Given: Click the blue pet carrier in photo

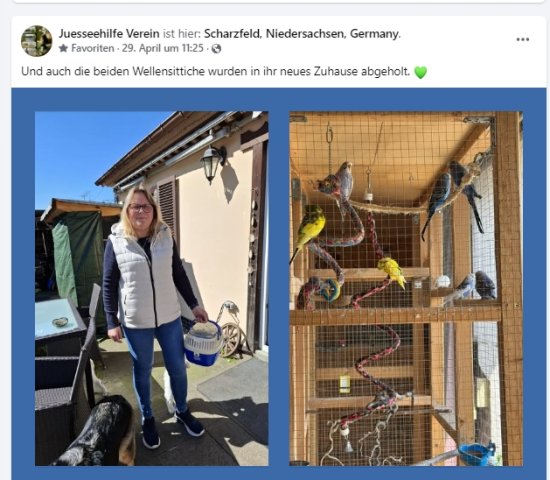Looking at the screenshot, I should (203, 342).
